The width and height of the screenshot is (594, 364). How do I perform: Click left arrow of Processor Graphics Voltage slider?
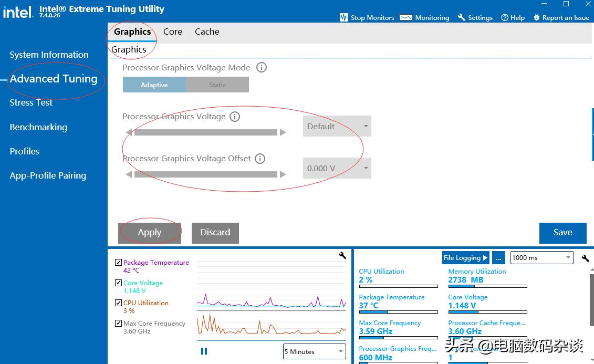pos(129,132)
